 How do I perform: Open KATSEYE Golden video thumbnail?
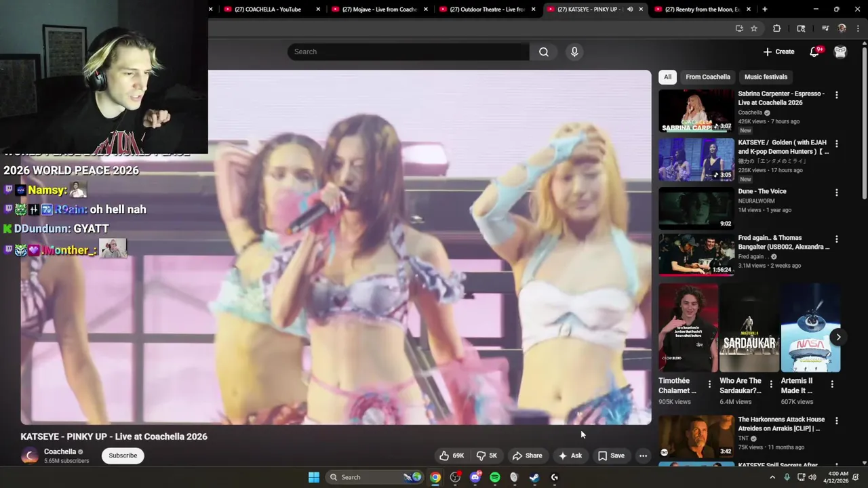click(x=696, y=160)
